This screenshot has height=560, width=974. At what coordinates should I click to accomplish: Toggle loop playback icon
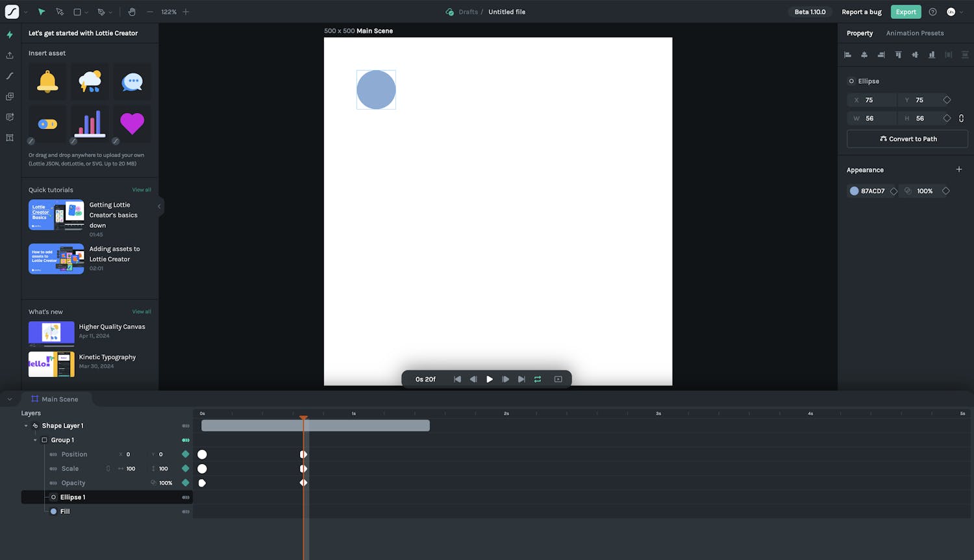(538, 379)
